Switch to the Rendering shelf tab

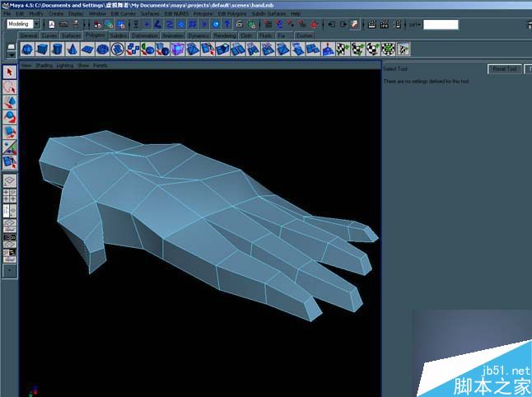pos(225,35)
